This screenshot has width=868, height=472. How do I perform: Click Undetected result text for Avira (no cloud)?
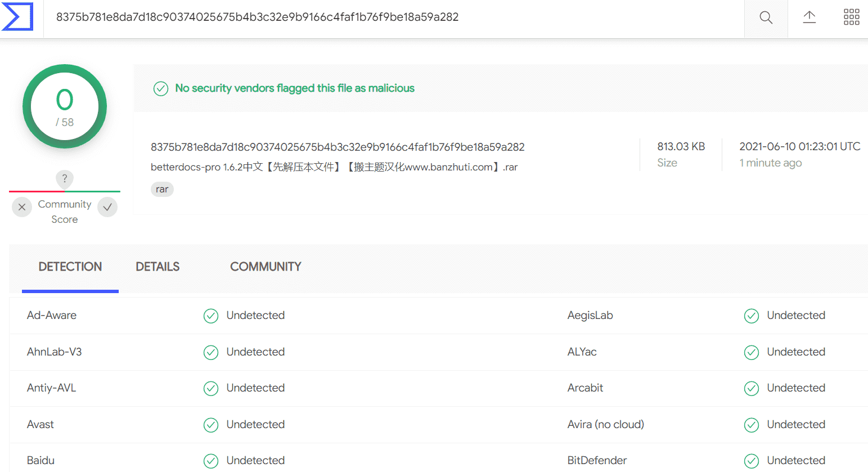(x=796, y=424)
